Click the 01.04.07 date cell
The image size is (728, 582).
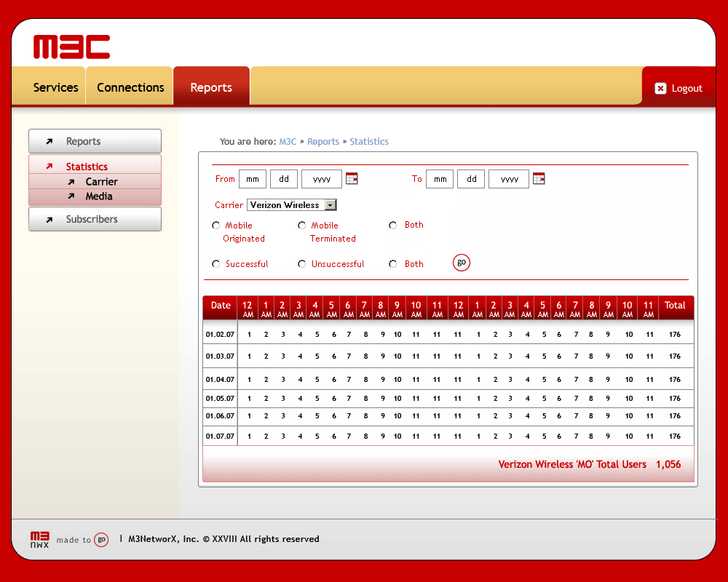(220, 379)
